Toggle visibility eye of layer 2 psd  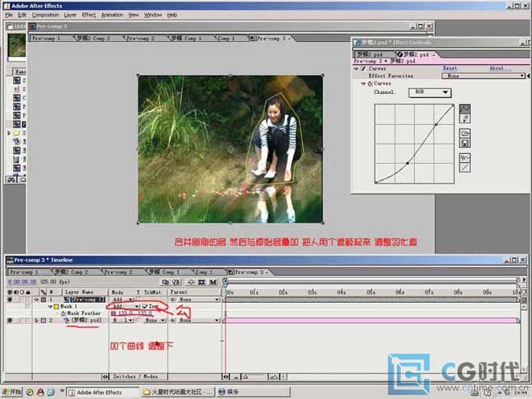click(10, 320)
